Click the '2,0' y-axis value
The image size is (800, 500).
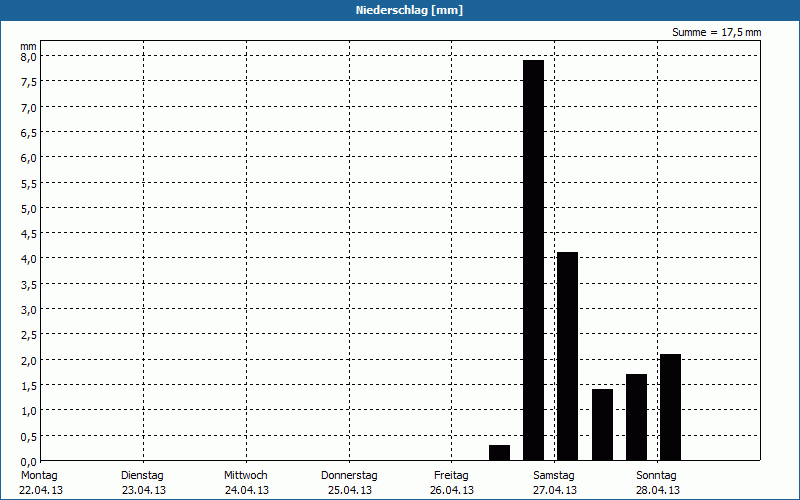29,361
